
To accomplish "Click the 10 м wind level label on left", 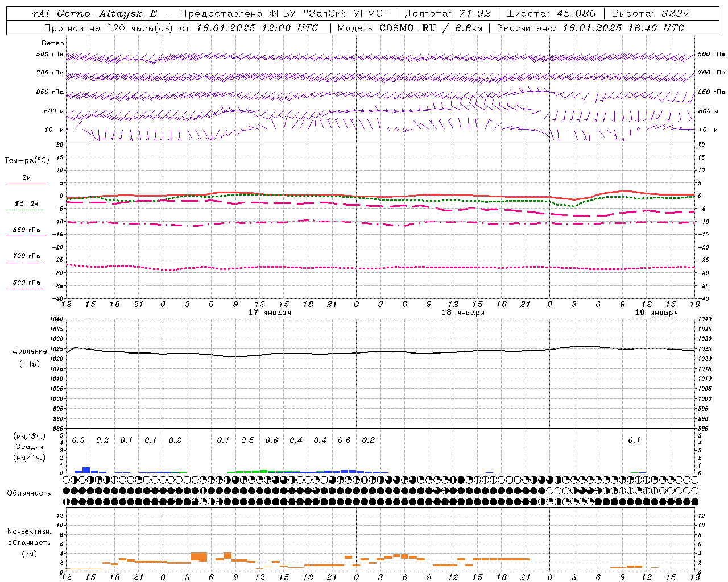I will coord(55,130).
